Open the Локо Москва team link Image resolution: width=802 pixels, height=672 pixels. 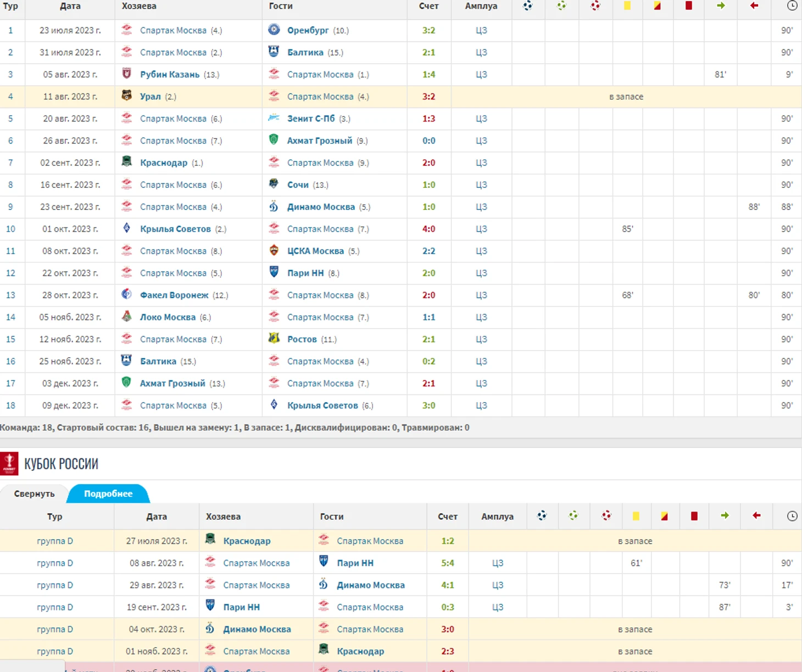tap(168, 317)
